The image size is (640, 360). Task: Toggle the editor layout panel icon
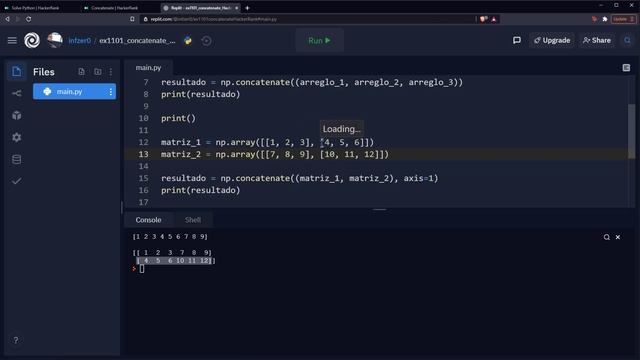(x=626, y=68)
